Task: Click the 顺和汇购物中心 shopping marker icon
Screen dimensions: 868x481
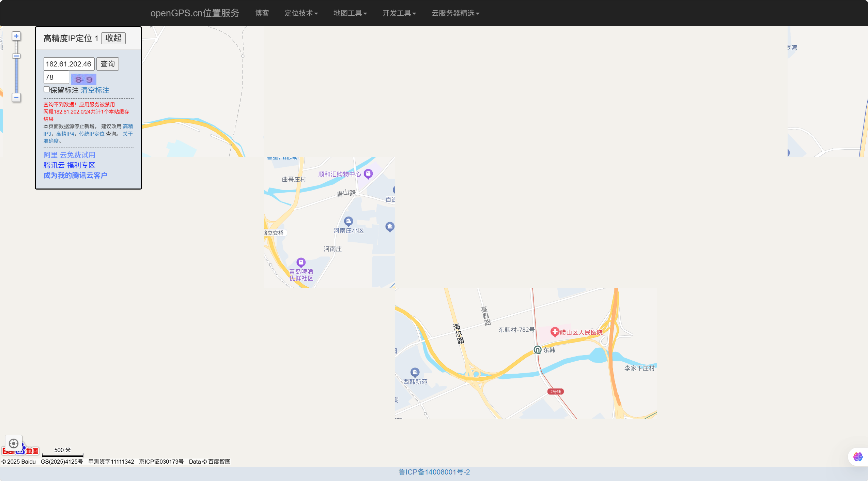Action: point(368,174)
